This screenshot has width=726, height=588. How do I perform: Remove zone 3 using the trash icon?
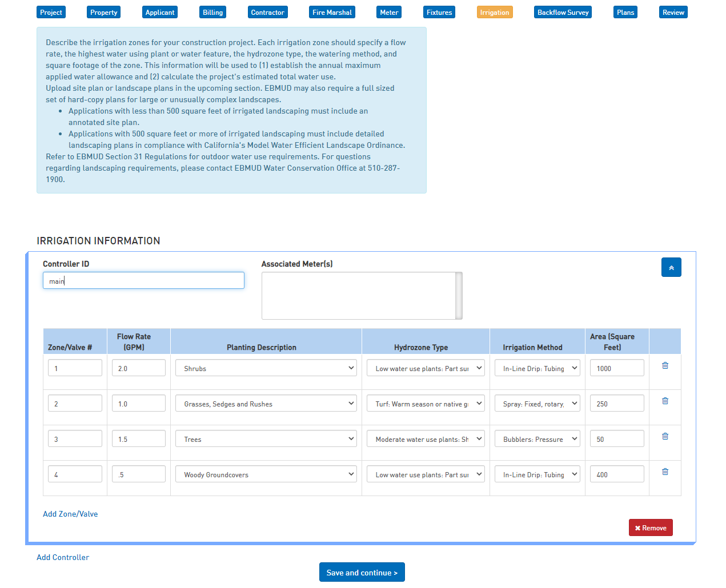tap(665, 436)
